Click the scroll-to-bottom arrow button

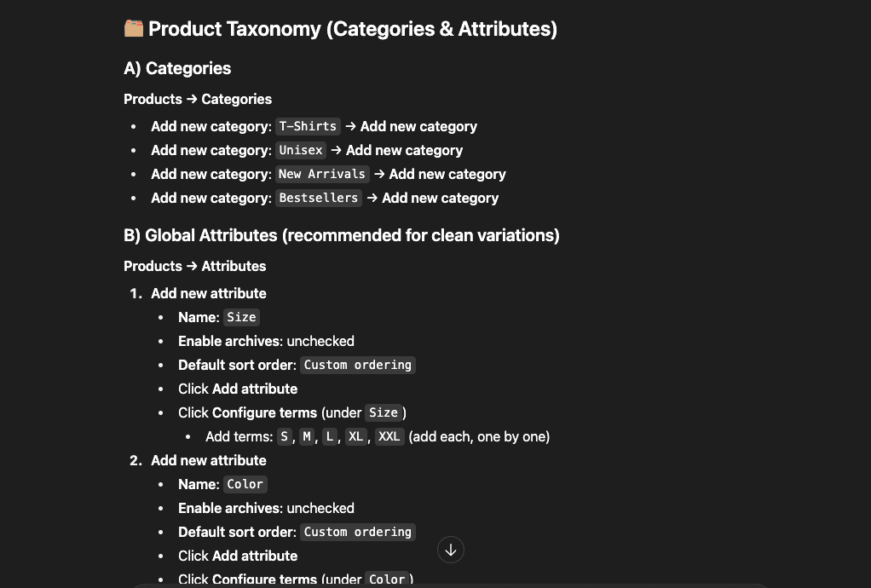tap(451, 550)
